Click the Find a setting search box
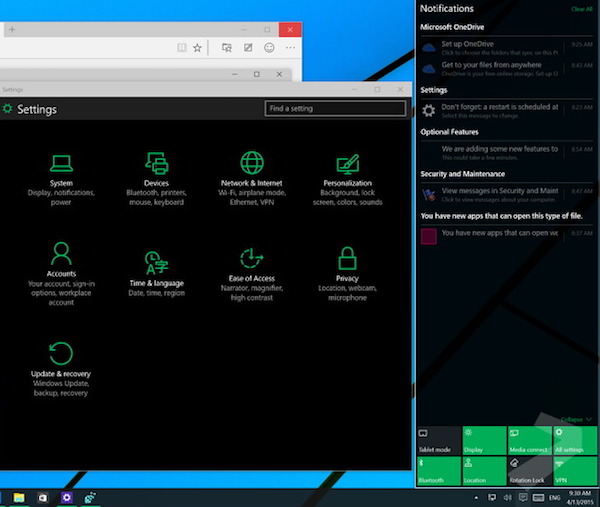The image size is (600, 507). 335,108
